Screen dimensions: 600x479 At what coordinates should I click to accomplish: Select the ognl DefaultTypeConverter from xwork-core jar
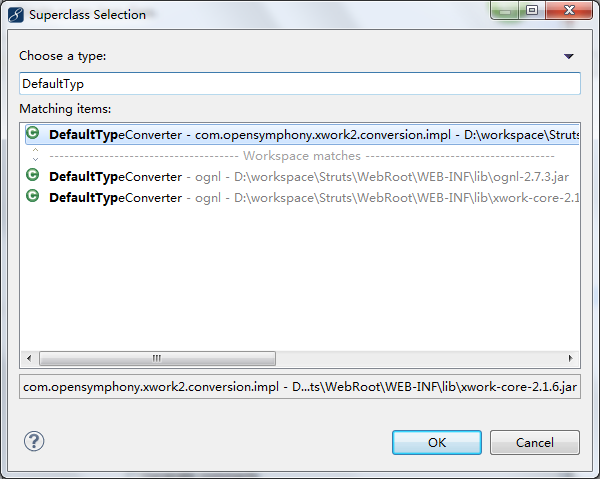click(x=302, y=197)
